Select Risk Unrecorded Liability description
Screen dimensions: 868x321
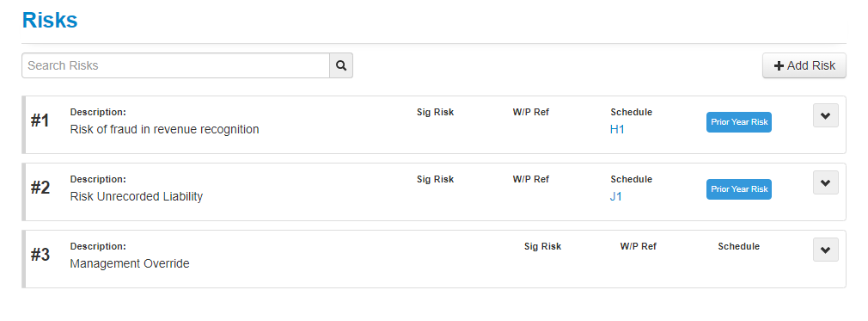136,197
